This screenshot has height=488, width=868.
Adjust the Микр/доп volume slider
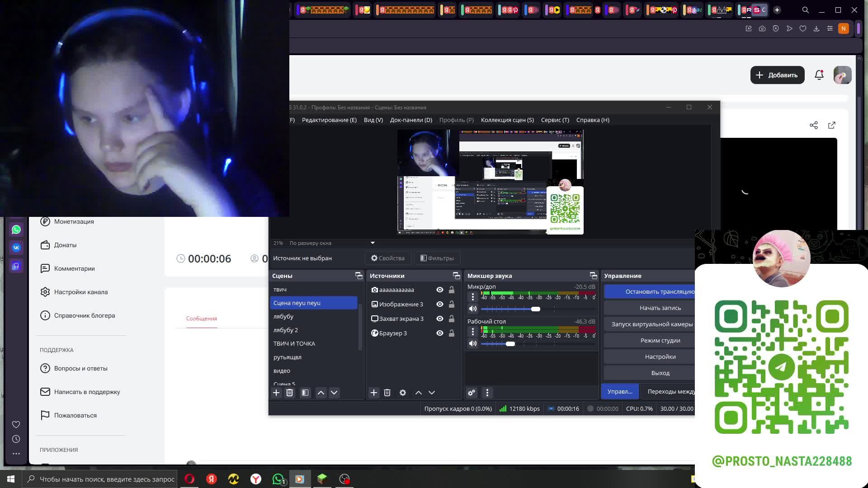(x=536, y=309)
